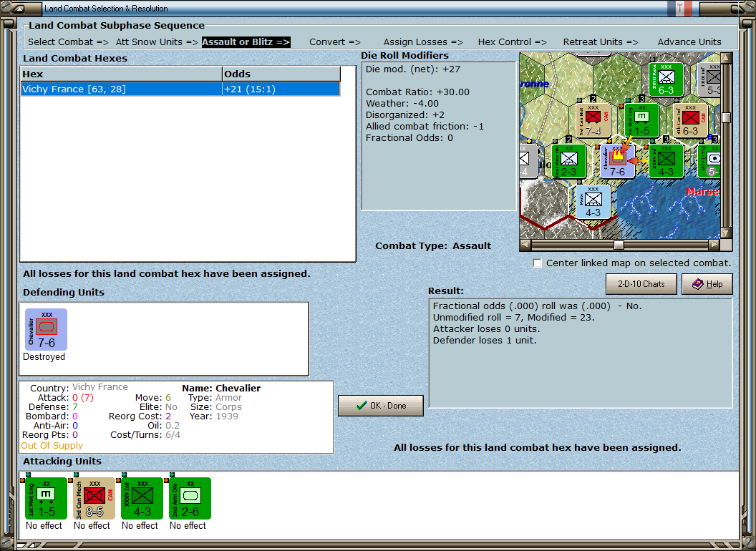Select the 1st Can Mot 7-4 map counter
The image size is (756, 551).
pos(594,120)
